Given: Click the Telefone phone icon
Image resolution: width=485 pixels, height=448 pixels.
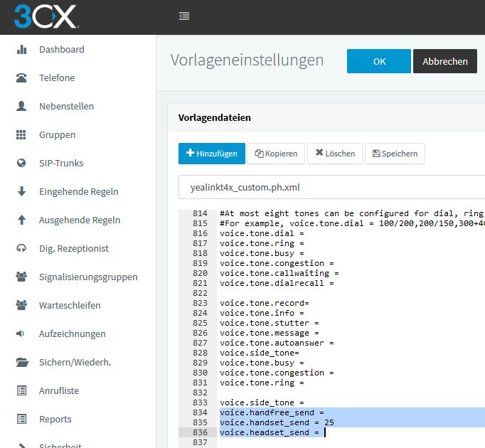Looking at the screenshot, I should (x=22, y=78).
